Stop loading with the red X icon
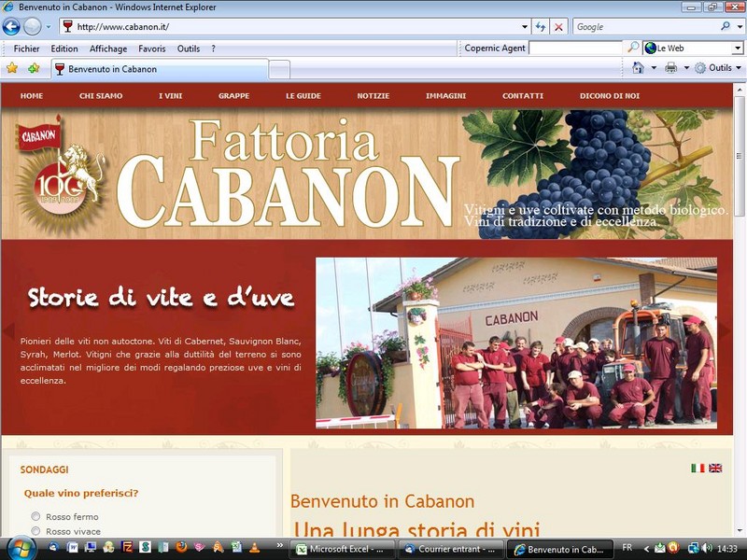The image size is (747, 560). click(558, 27)
